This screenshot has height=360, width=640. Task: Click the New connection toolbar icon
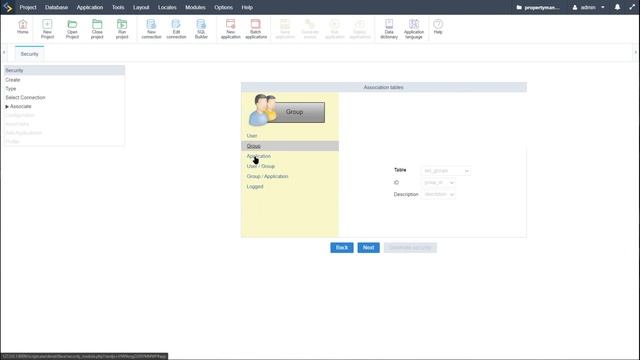(x=151, y=29)
